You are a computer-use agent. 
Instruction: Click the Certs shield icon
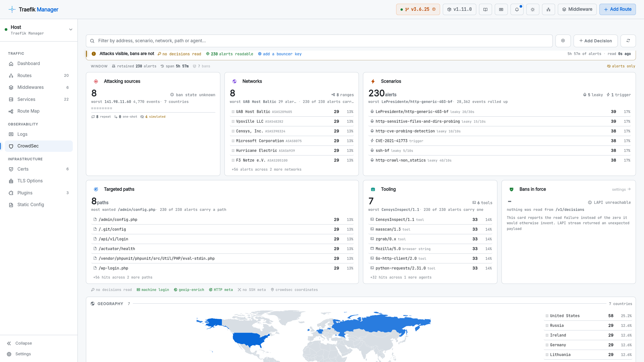click(x=11, y=169)
